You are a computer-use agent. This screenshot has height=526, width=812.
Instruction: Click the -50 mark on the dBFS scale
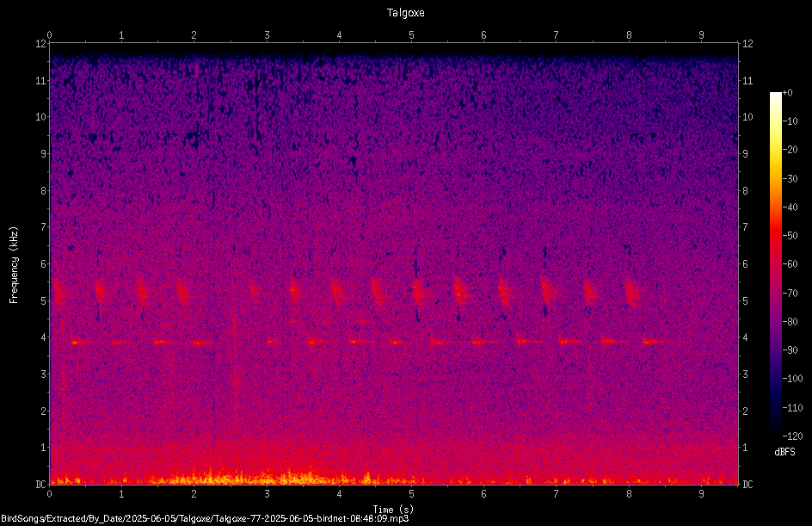click(790, 235)
